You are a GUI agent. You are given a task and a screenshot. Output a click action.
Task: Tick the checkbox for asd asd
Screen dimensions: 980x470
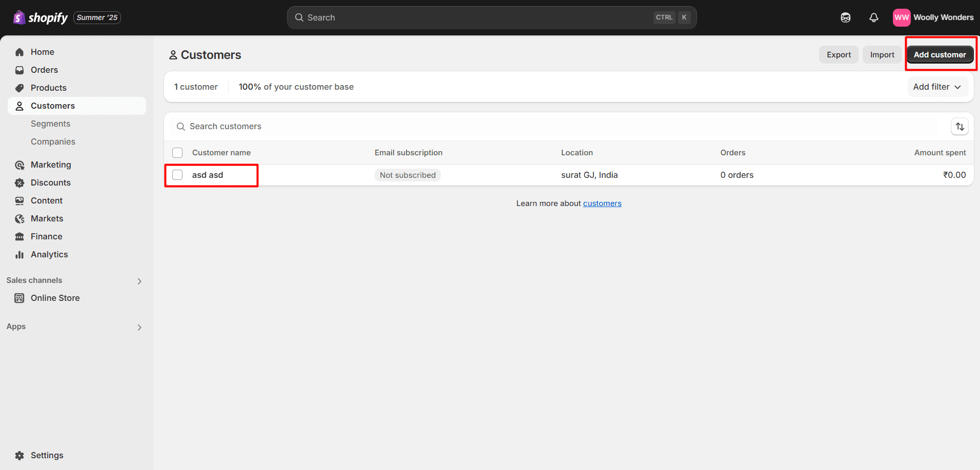click(x=177, y=175)
